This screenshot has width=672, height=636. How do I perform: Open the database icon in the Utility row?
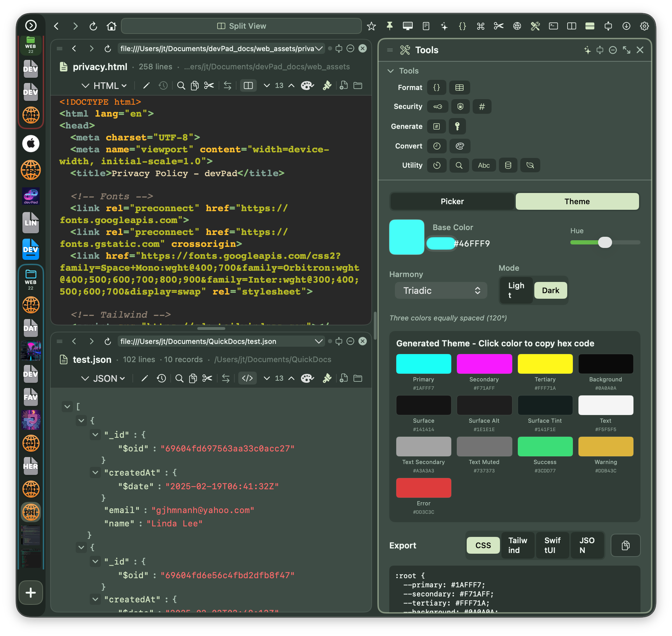(508, 165)
